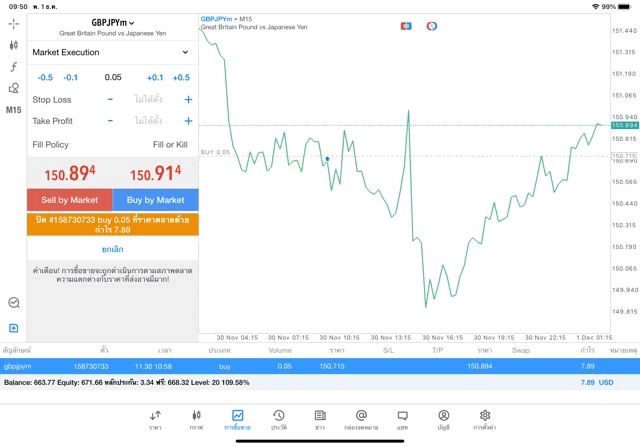Open the News tab in bottom bar
The width and height of the screenshot is (640, 447).
coord(320,420)
